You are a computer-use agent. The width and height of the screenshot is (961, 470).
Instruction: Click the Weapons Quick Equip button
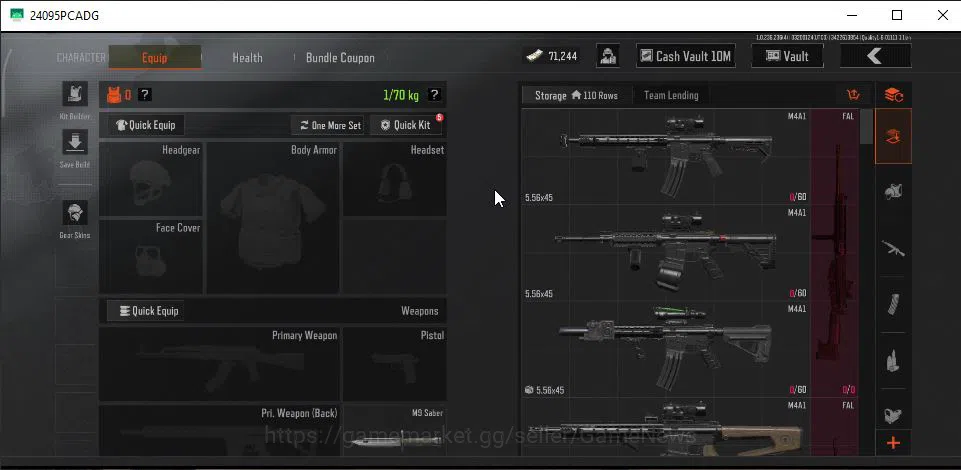145,311
